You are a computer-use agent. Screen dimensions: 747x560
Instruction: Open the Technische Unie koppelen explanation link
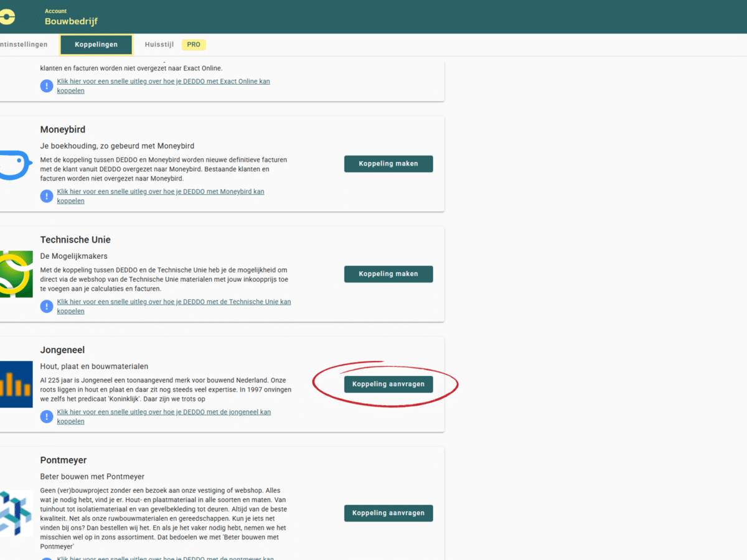point(174,306)
